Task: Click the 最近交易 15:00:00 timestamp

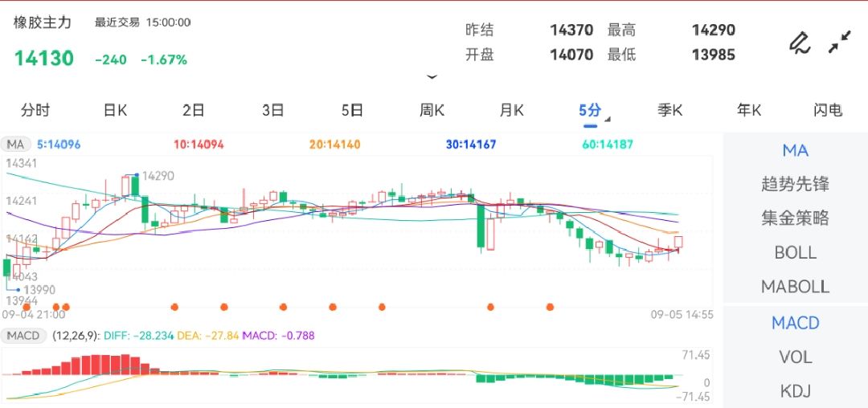Action: [x=143, y=22]
